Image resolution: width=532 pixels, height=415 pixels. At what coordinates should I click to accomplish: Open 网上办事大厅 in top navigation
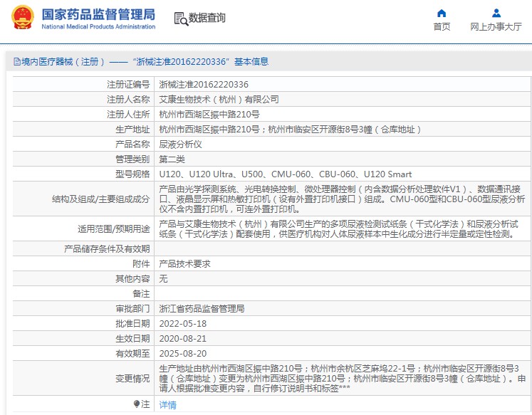coord(496,27)
